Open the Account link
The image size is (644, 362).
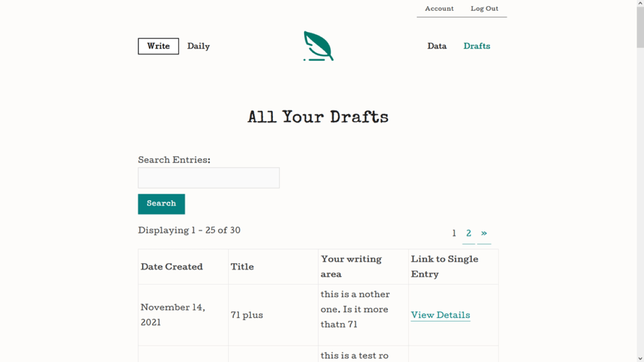coord(439,9)
